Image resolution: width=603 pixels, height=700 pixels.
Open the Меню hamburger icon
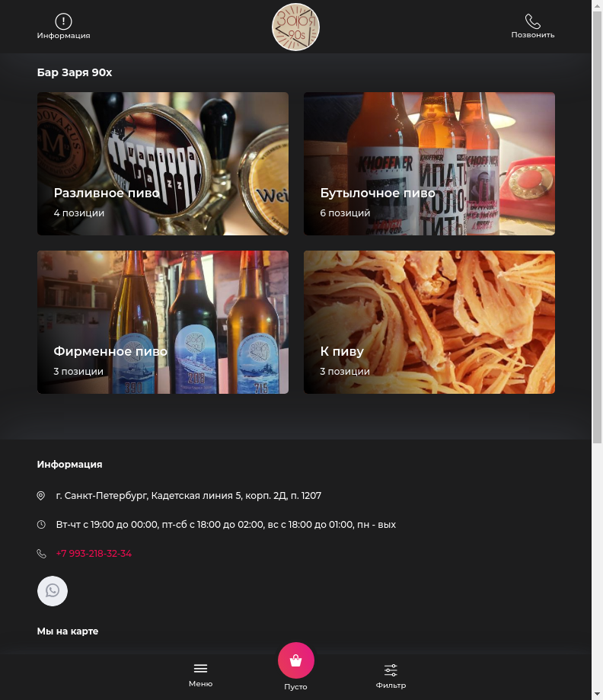coord(200,668)
